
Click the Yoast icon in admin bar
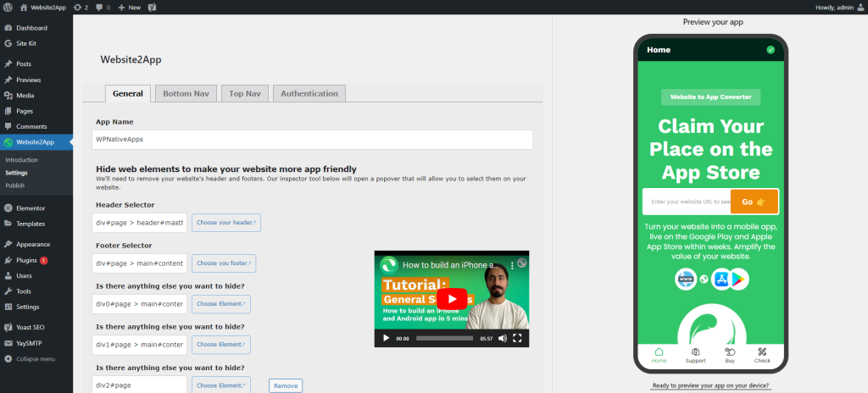pyautogui.click(x=152, y=7)
